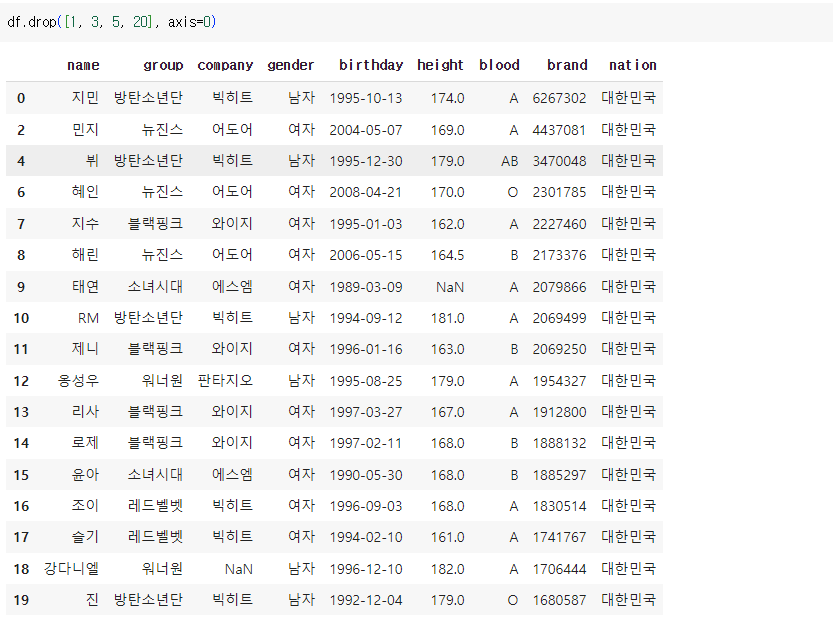Click brand value '3470048'
The image size is (833, 624).
[559, 161]
